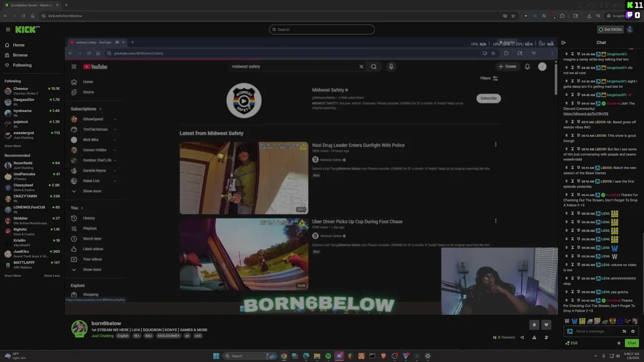Click the Get KICKs button
The image size is (644, 362).
[610, 30]
